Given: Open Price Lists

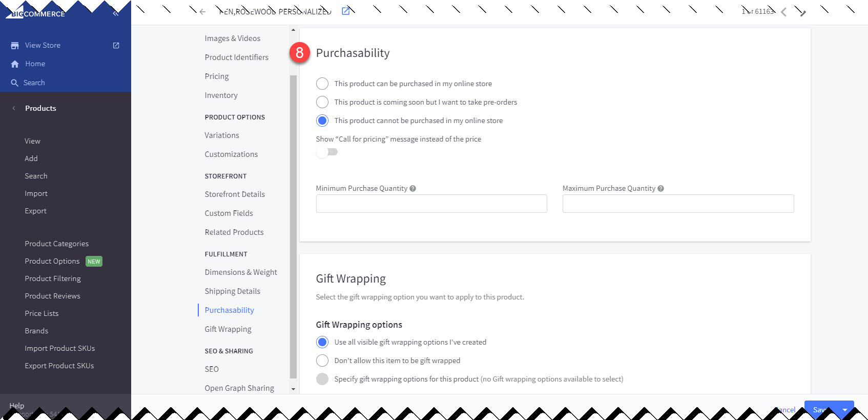Looking at the screenshot, I should (42, 313).
